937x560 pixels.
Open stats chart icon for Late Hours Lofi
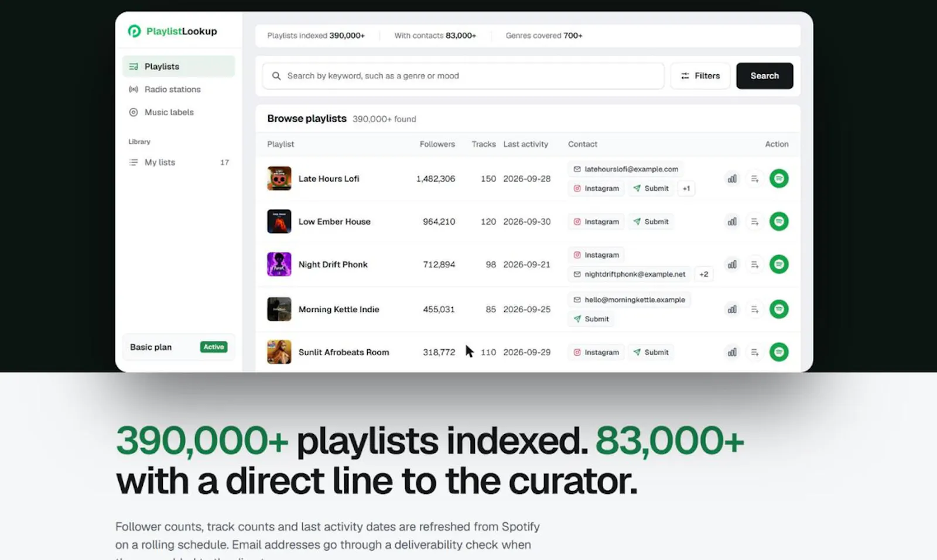pyautogui.click(x=732, y=178)
